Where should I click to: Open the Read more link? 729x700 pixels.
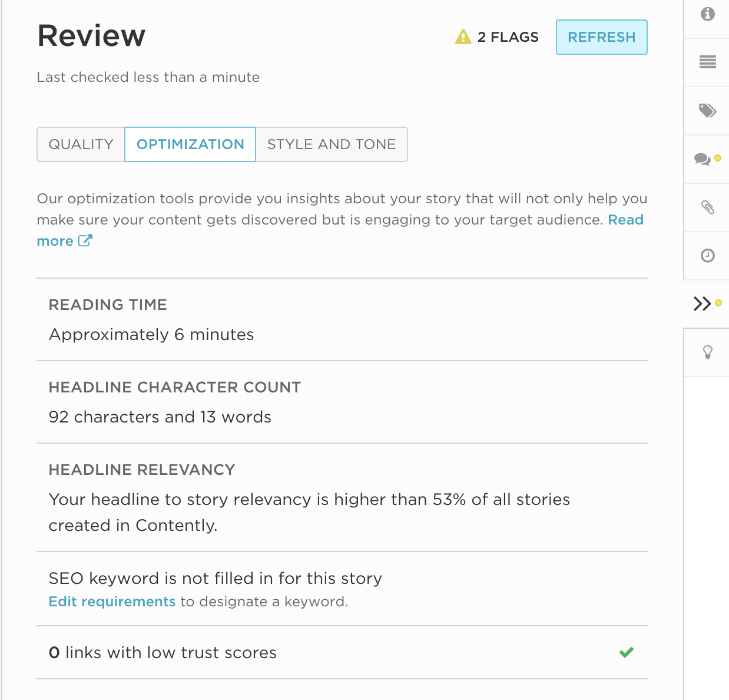pyautogui.click(x=626, y=219)
